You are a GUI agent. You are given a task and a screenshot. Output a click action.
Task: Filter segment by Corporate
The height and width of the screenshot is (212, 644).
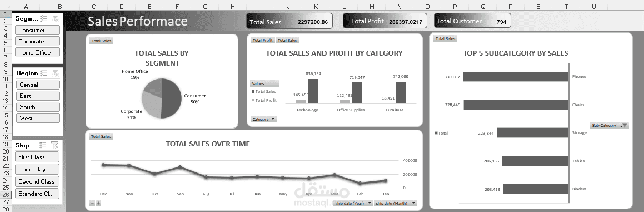37,41
